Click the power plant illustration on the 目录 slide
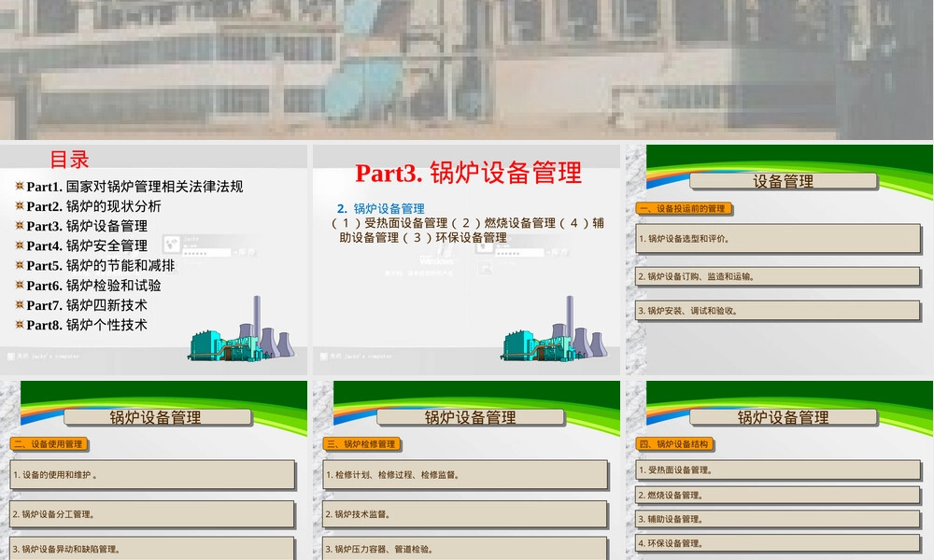Image resolution: width=934 pixels, height=560 pixels. (241, 329)
